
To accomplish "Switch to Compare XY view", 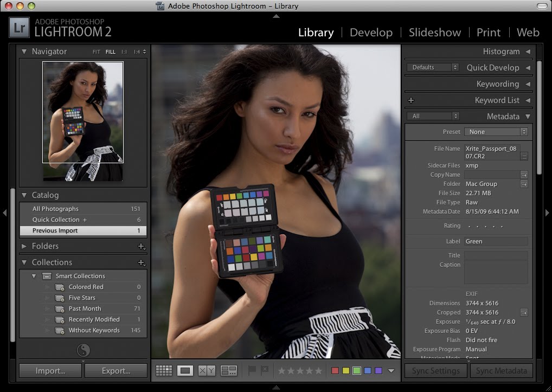I will [x=207, y=370].
